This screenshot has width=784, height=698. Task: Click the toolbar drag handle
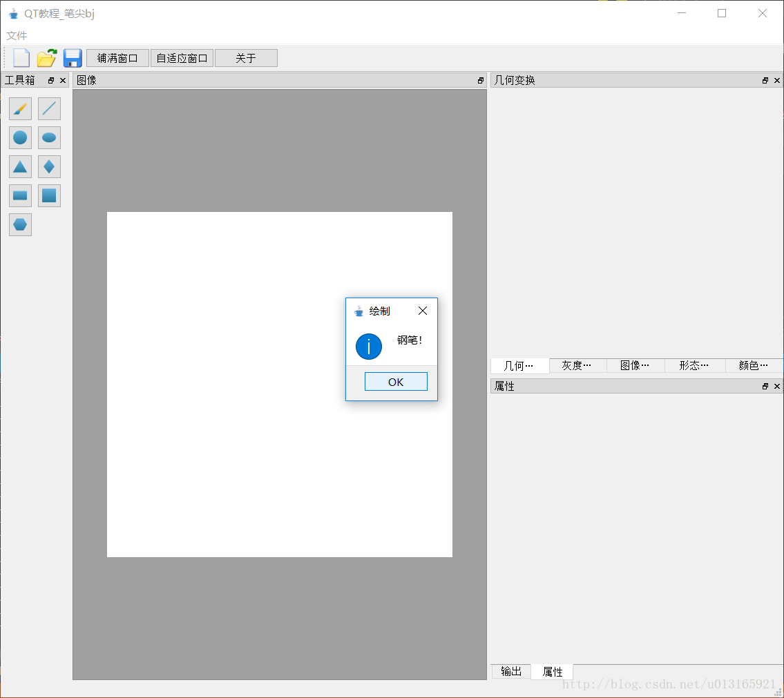click(5, 58)
